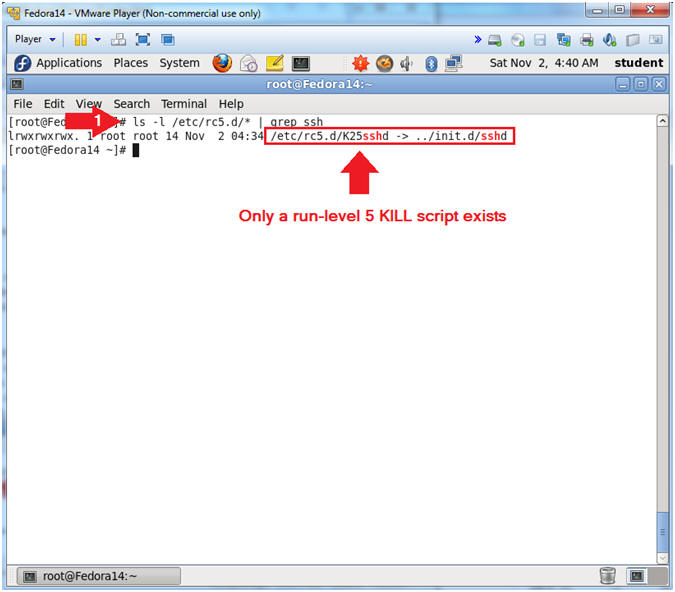Select root@Fedora14 taskbar window button
Screen dimensions: 675x592
click(x=99, y=576)
